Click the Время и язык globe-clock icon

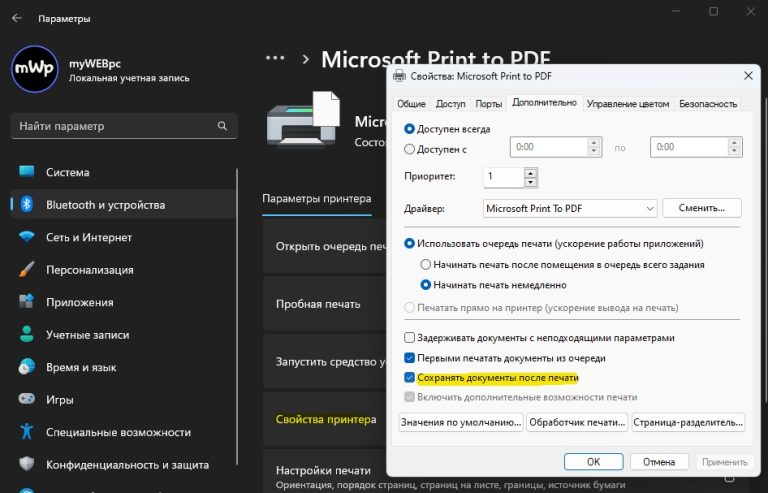26,367
